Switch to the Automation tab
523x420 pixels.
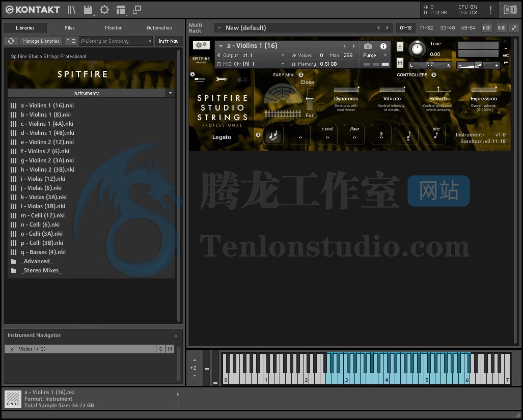(159, 27)
